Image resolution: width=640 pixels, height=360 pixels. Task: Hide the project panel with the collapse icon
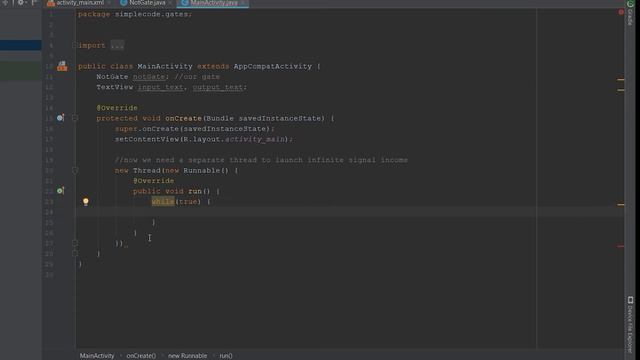33,2
